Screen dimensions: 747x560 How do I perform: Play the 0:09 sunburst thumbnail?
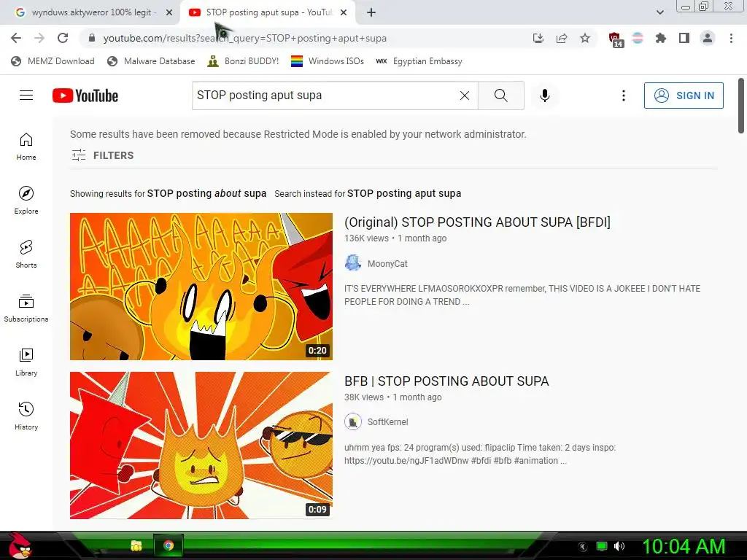point(201,446)
